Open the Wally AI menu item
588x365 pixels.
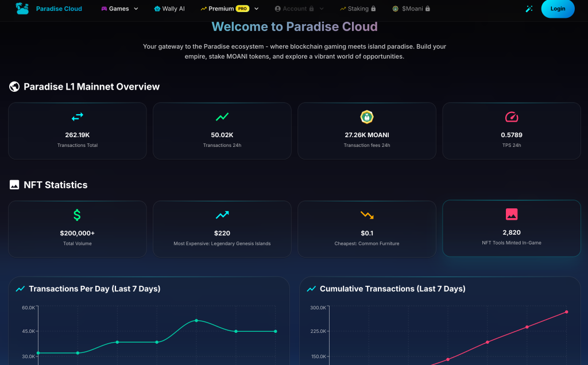169,9
